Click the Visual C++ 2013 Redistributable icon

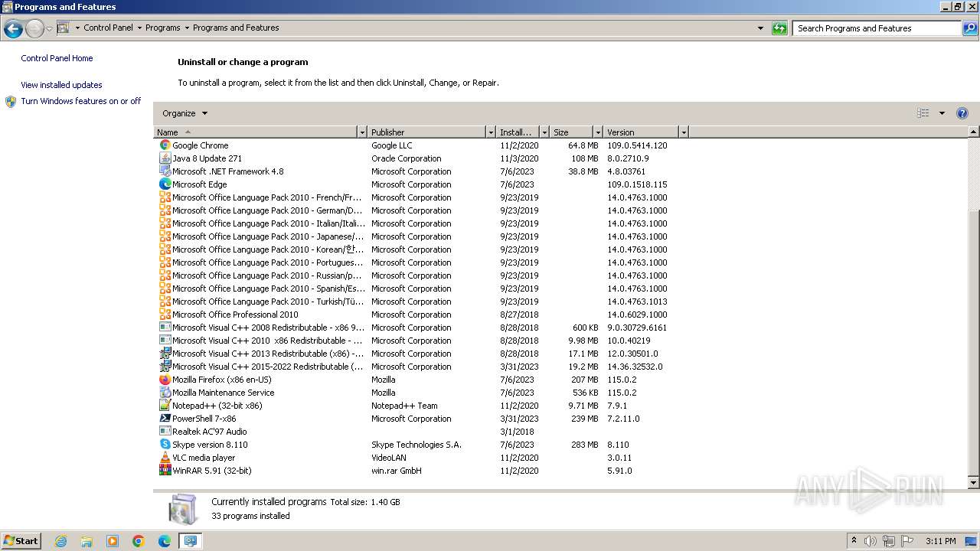(x=165, y=354)
